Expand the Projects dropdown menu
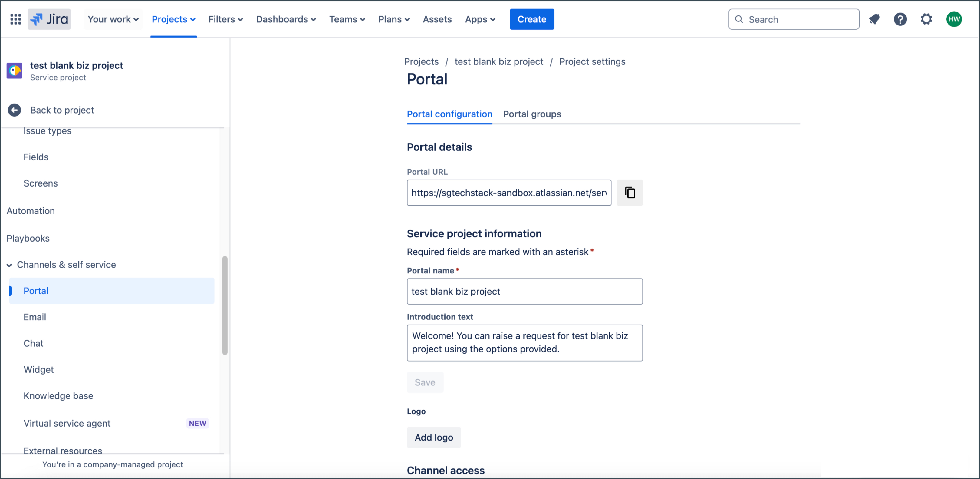Screen dimensions: 980x479 click(x=173, y=19)
